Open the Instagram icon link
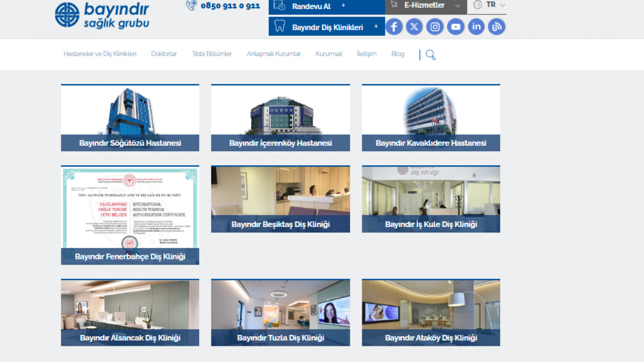Viewport: 644px width, 362px height. coord(435,27)
